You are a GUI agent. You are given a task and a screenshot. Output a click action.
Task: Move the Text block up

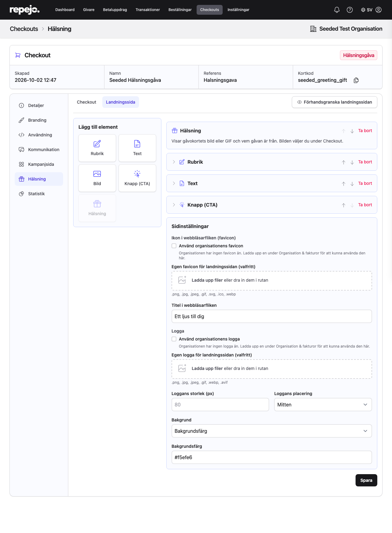pyautogui.click(x=344, y=184)
